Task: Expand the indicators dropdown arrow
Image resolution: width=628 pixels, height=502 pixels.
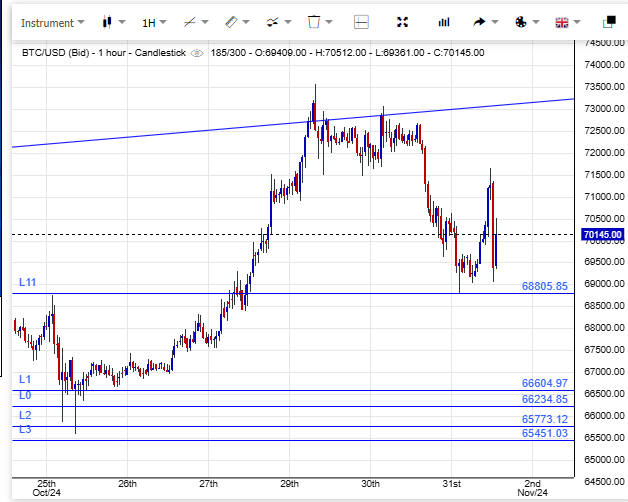Action: [x=288, y=22]
